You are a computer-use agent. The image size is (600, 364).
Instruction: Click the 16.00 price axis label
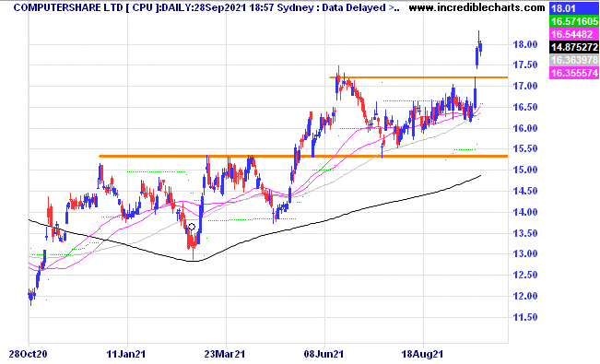[x=525, y=128]
